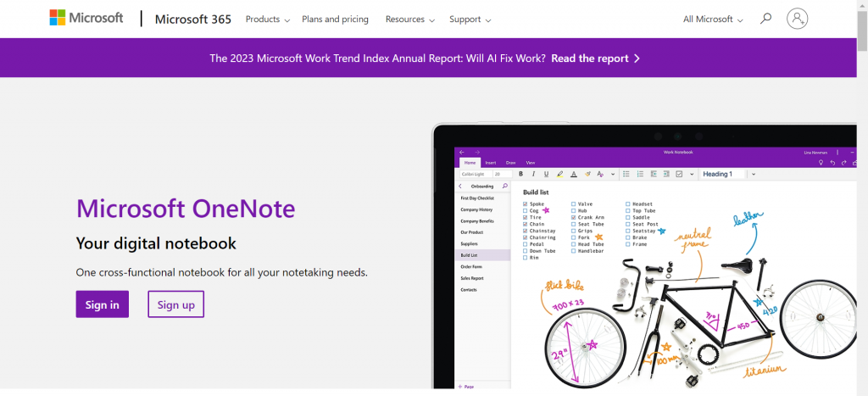This screenshot has width=868, height=396.
Task: Check the Headset checkbox
Action: tap(628, 204)
